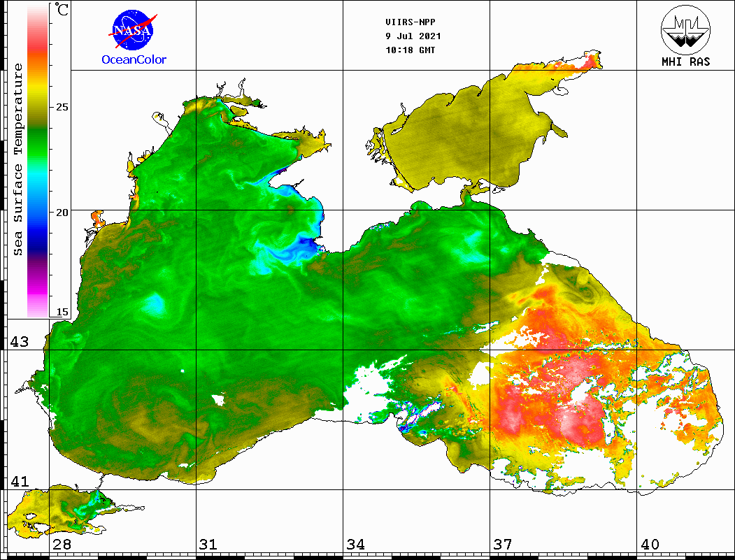Click the MHI RAS label
735x560 pixels.
[686, 62]
